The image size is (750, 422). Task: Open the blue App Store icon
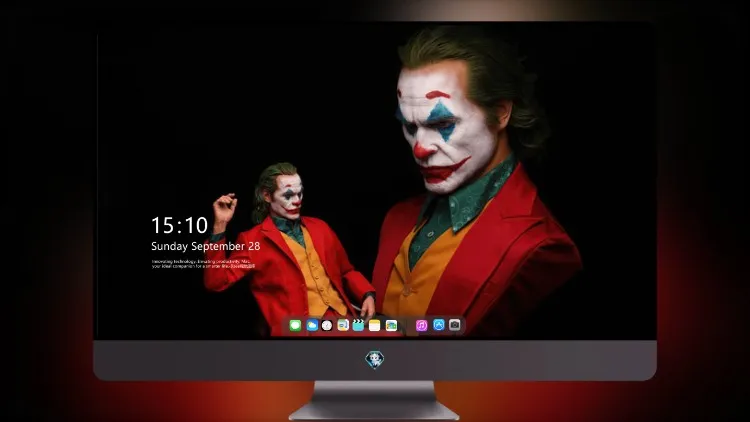pos(439,325)
